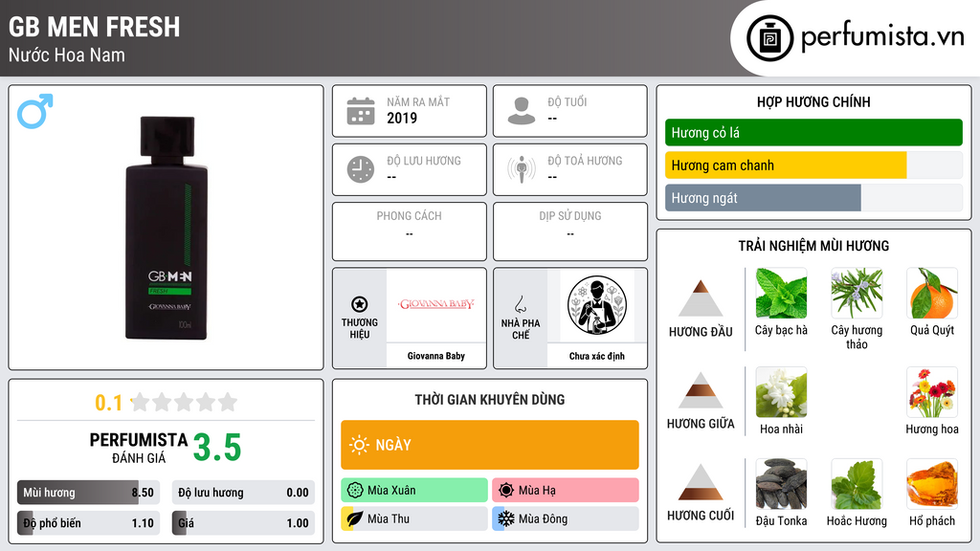980x551 pixels.
Task: Open the Giovanna Baby brand logo
Action: click(436, 305)
